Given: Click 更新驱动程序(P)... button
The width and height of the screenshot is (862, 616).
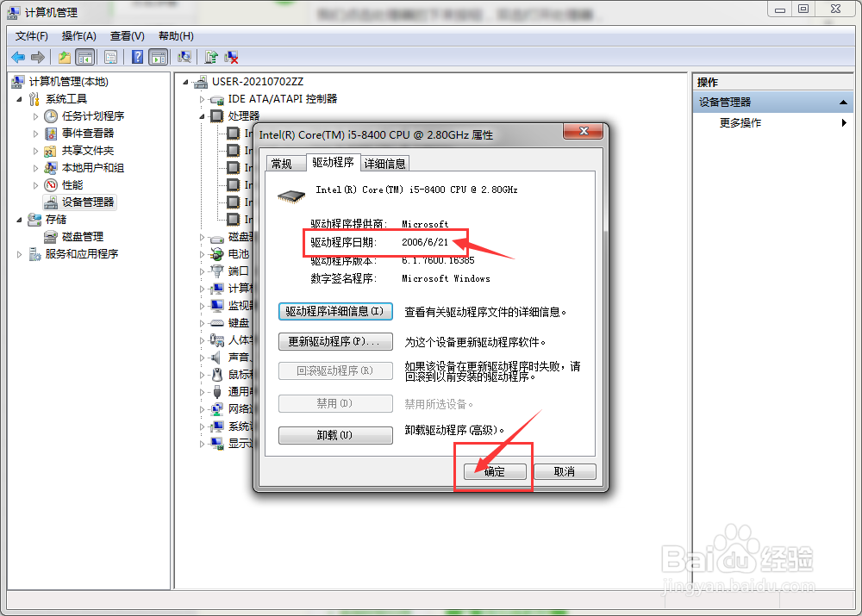Looking at the screenshot, I should [335, 342].
